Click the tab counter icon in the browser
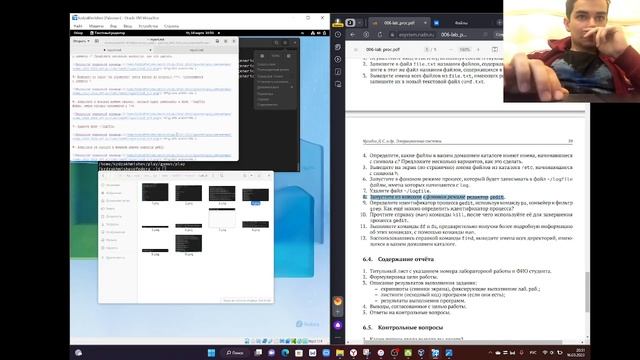 [350, 23]
